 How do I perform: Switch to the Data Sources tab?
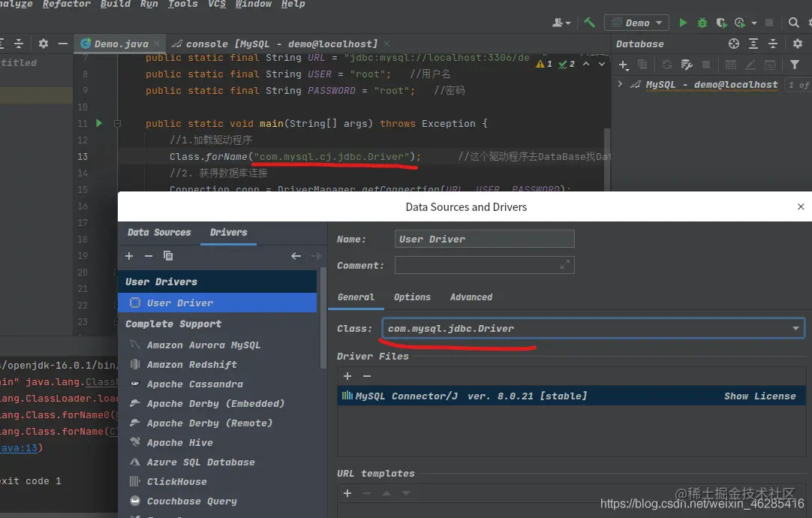[x=159, y=233]
